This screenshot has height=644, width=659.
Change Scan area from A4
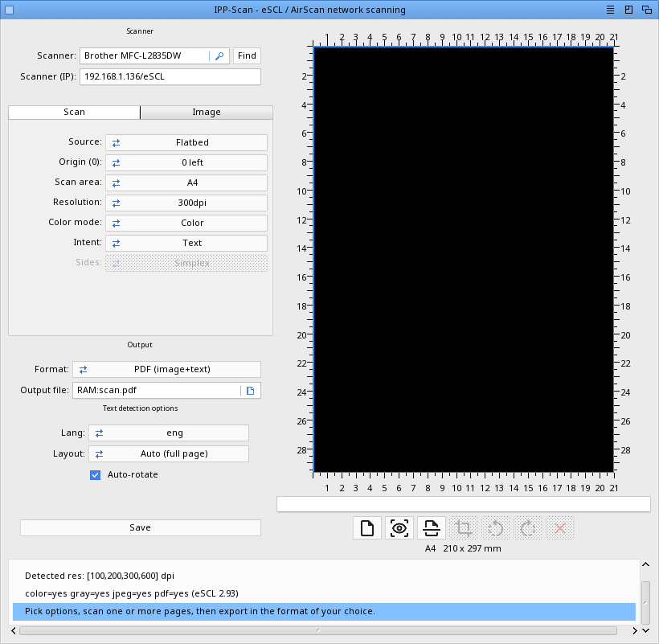click(x=186, y=183)
